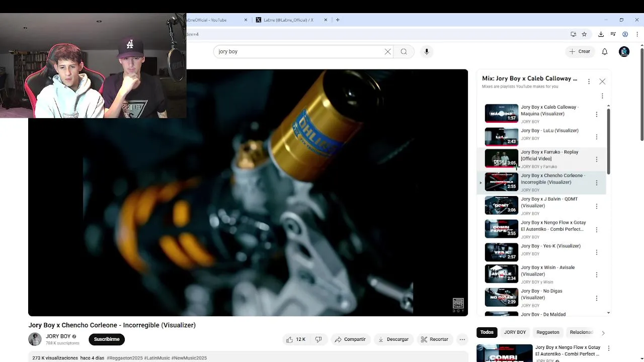Viewport: 644px width, 362px height.
Task: Clip the video with Recortar
Action: tap(434, 339)
